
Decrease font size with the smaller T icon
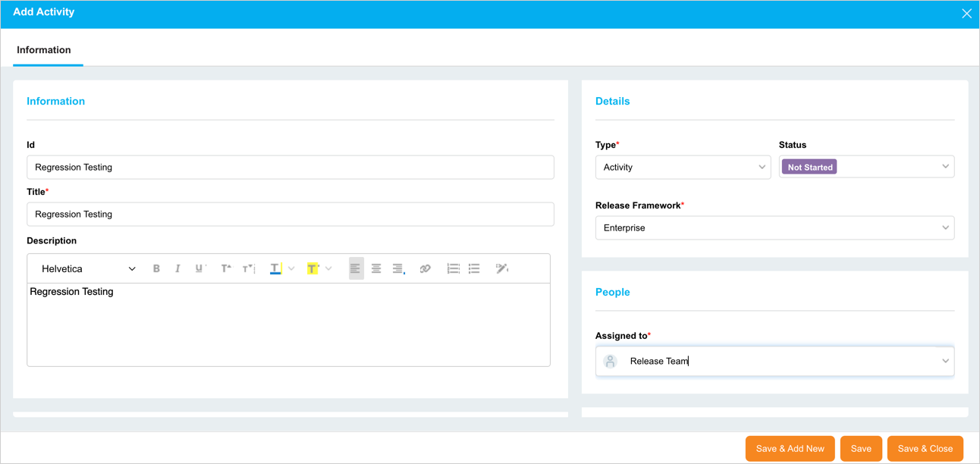pyautogui.click(x=248, y=268)
